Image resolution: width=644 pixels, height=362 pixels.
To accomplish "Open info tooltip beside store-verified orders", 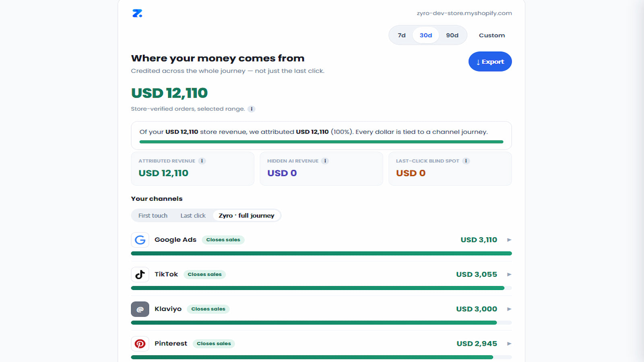I will tap(251, 109).
